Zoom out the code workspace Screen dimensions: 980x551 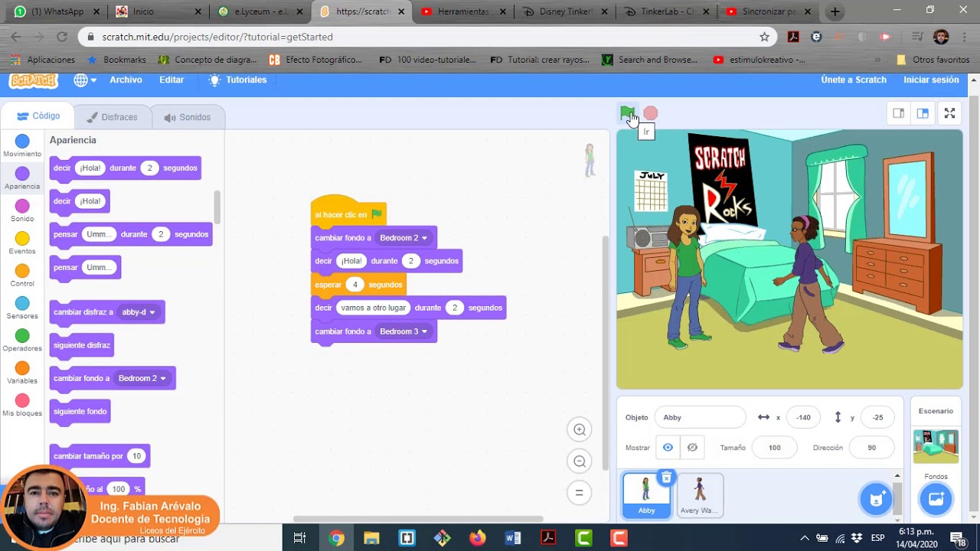[x=580, y=461]
